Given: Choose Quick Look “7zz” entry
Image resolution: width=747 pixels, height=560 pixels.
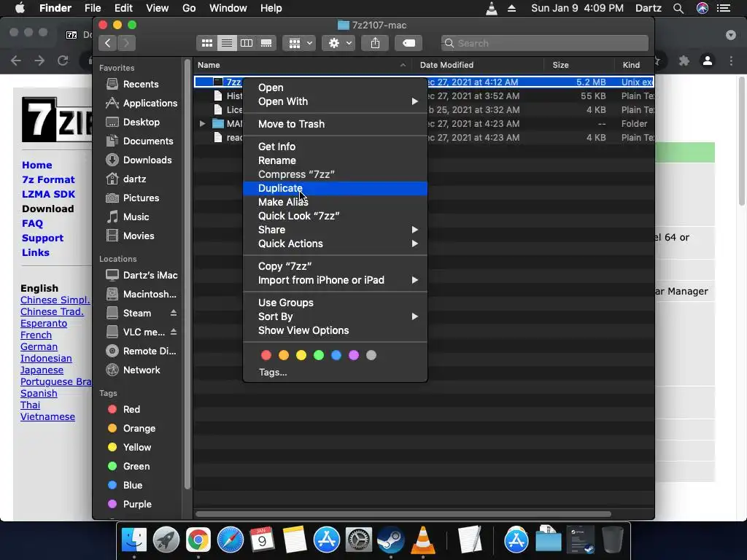Looking at the screenshot, I should pyautogui.click(x=335, y=216).
